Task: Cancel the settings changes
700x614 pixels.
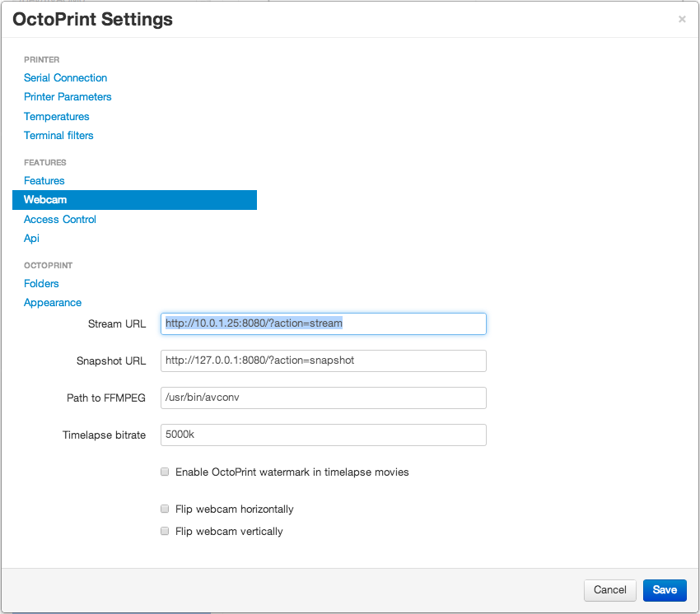Action: coord(609,590)
